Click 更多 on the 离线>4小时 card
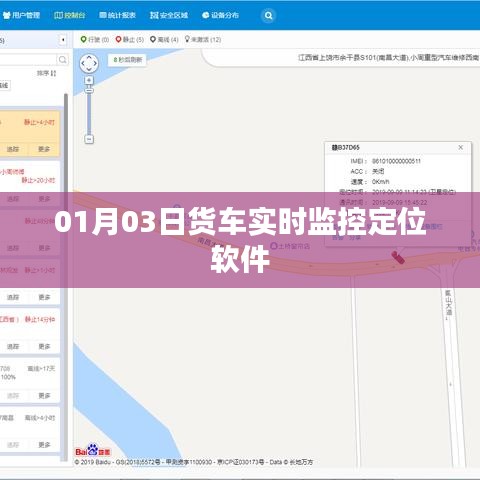Image resolution: width=480 pixels, height=480 pixels. [44, 445]
